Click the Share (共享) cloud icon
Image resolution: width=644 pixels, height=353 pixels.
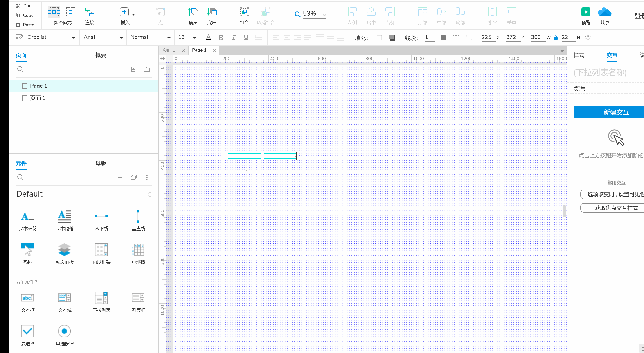604,12
